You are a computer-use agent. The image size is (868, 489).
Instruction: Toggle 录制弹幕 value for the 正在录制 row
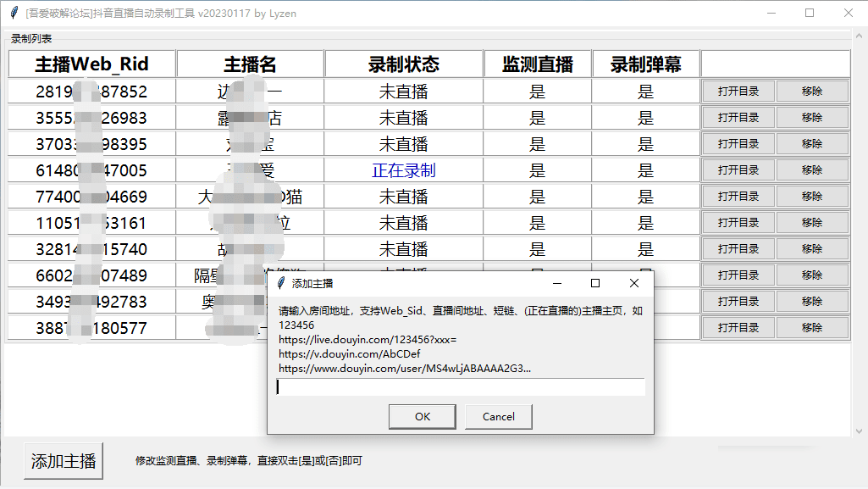click(x=645, y=170)
